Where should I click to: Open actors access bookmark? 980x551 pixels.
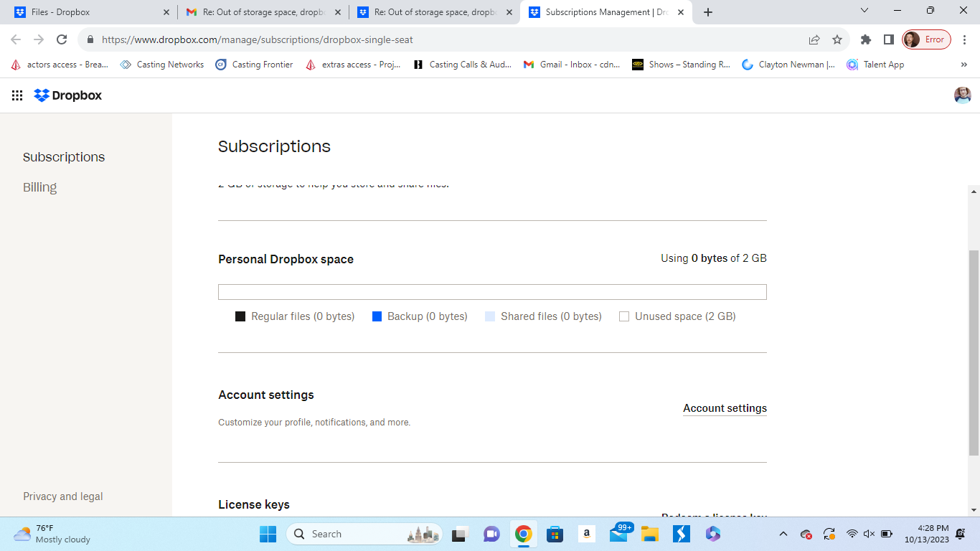60,65
